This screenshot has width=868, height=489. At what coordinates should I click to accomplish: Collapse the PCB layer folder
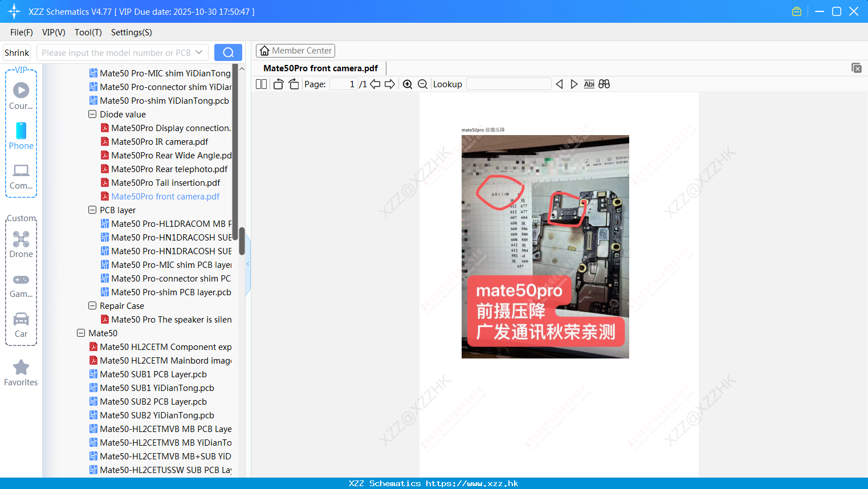(x=92, y=210)
